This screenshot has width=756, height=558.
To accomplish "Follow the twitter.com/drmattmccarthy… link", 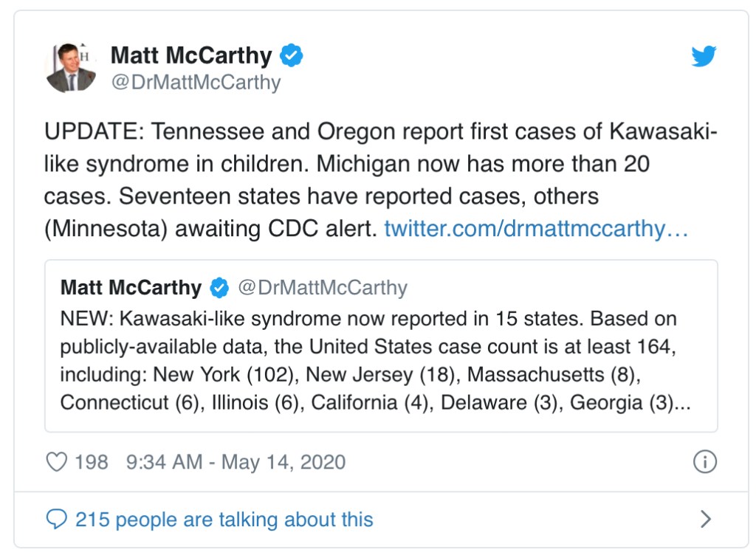I will [536, 229].
